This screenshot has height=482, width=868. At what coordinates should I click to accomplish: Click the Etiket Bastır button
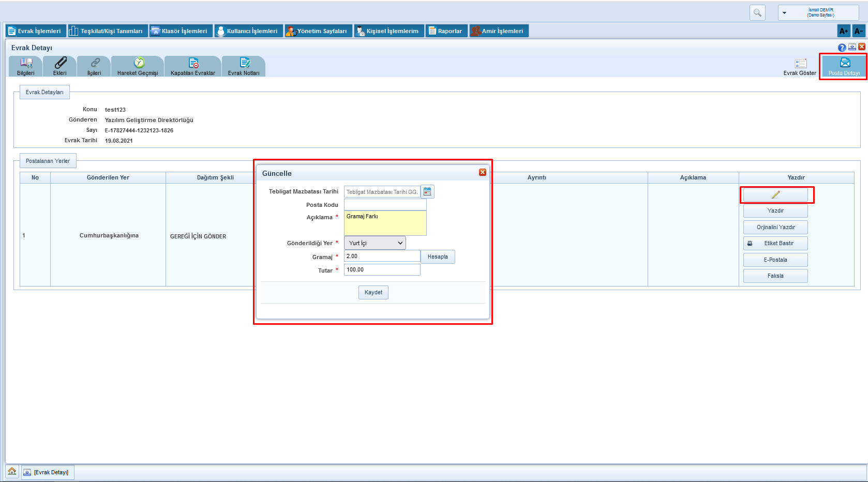click(775, 244)
